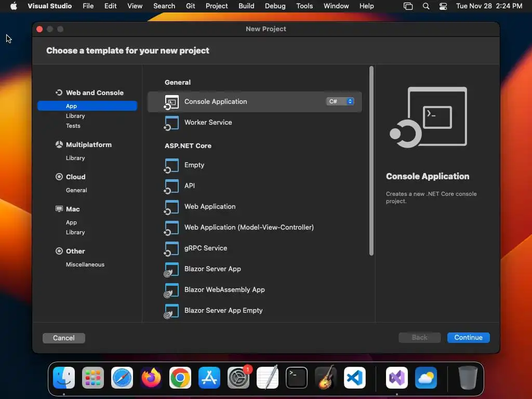Image resolution: width=532 pixels, height=399 pixels.
Task: Click the ASP.NET Core Empty template icon
Action: [x=171, y=166]
